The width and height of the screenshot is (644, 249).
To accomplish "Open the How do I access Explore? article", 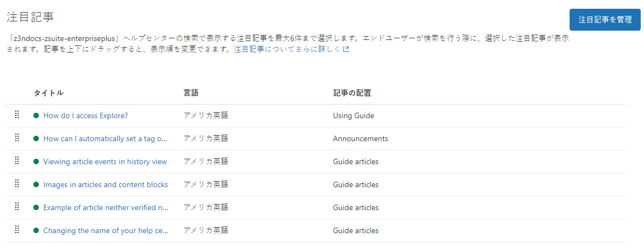I will (85, 116).
